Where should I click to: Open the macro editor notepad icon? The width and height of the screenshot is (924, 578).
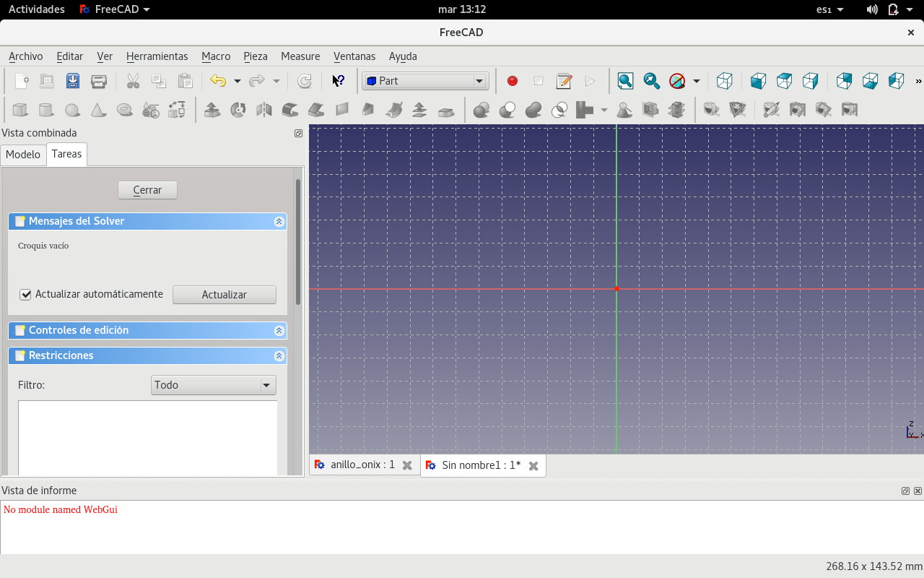564,81
